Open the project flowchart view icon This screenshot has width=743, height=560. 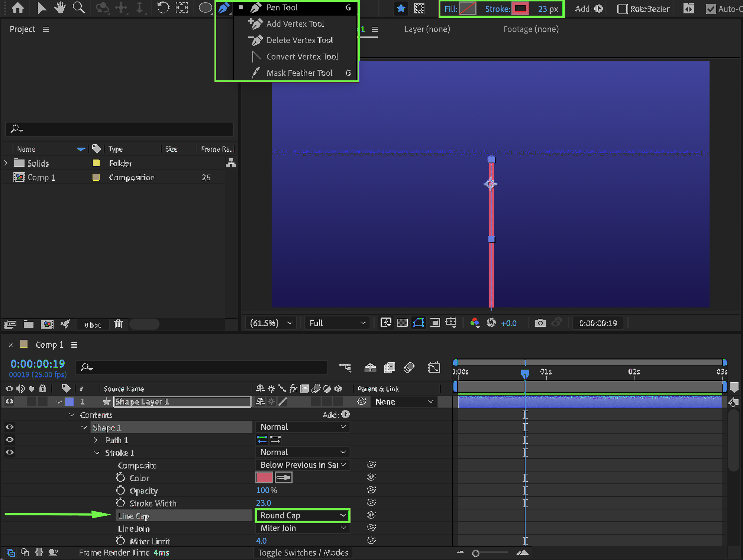pyautogui.click(x=231, y=163)
